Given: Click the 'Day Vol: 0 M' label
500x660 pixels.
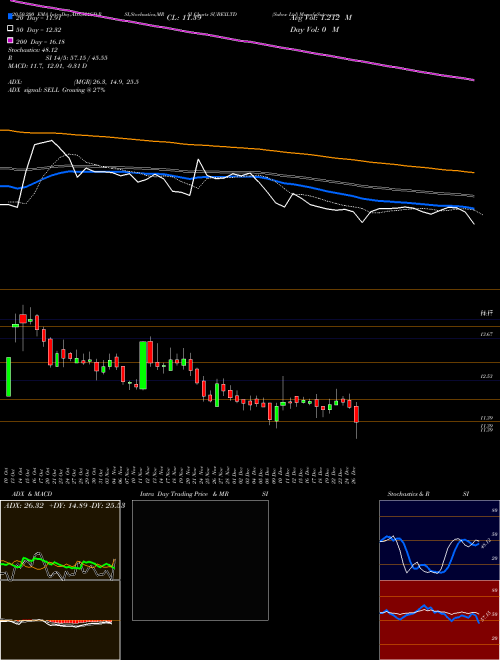Looking at the screenshot, I should click(x=314, y=29).
